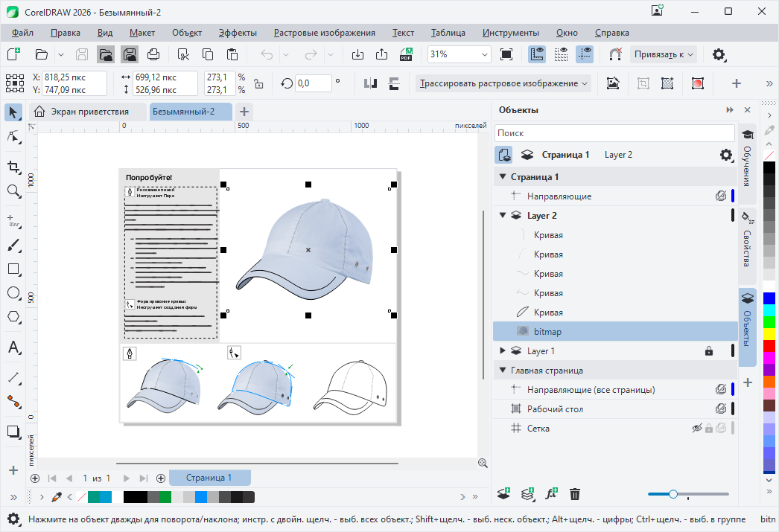Open the Options gear in standard toolbar

click(719, 54)
